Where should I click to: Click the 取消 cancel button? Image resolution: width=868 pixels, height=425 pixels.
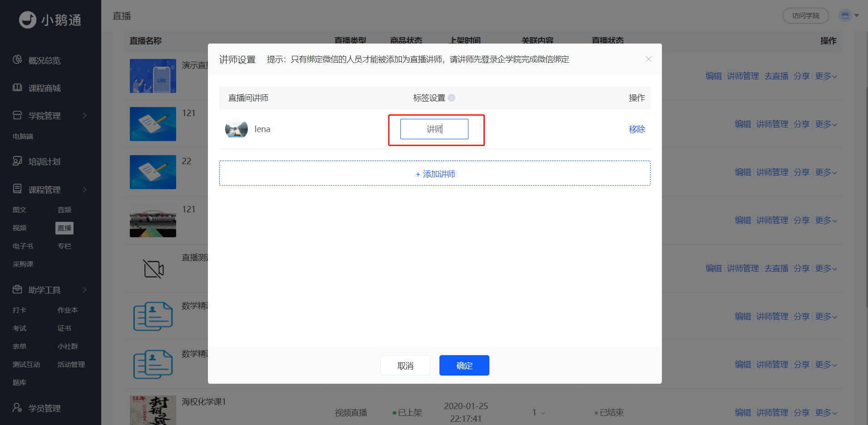point(405,365)
